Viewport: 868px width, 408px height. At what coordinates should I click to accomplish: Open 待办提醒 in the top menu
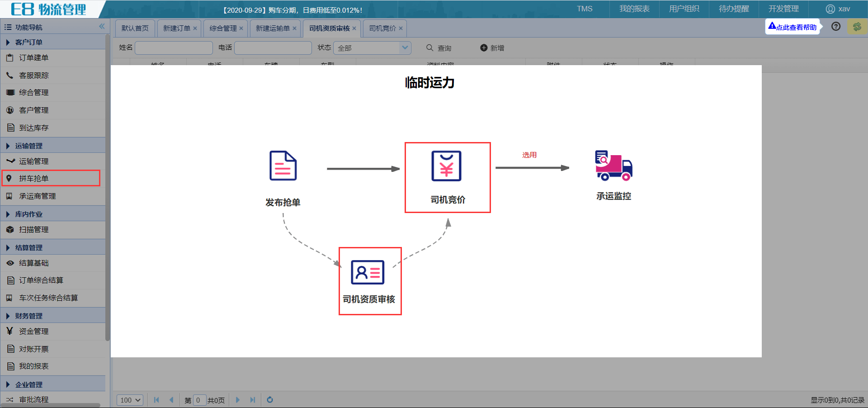point(734,9)
